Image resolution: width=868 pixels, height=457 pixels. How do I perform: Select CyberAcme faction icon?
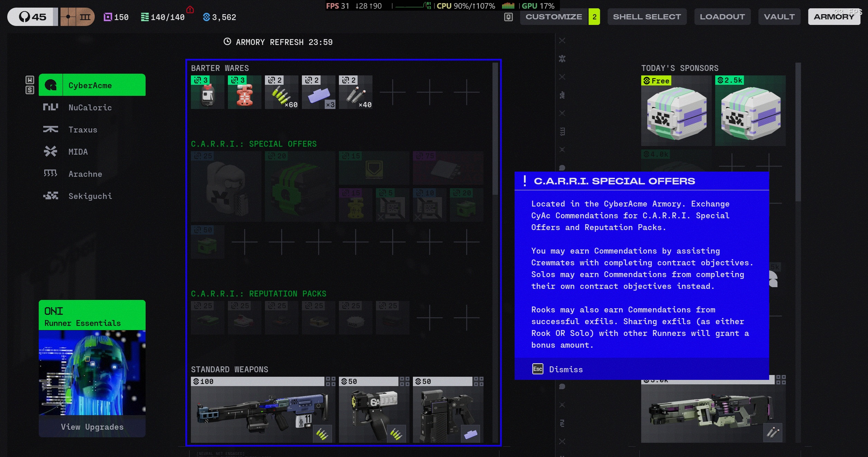click(51, 85)
